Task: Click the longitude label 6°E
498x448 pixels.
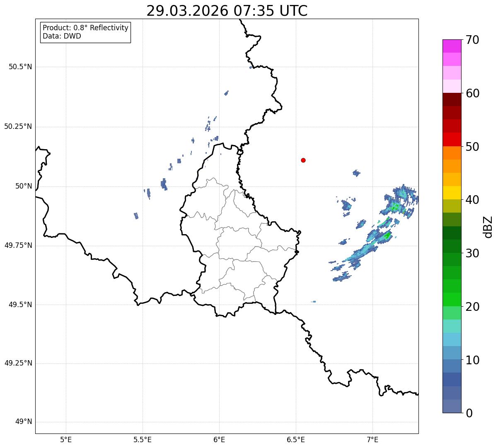Action: click(219, 439)
